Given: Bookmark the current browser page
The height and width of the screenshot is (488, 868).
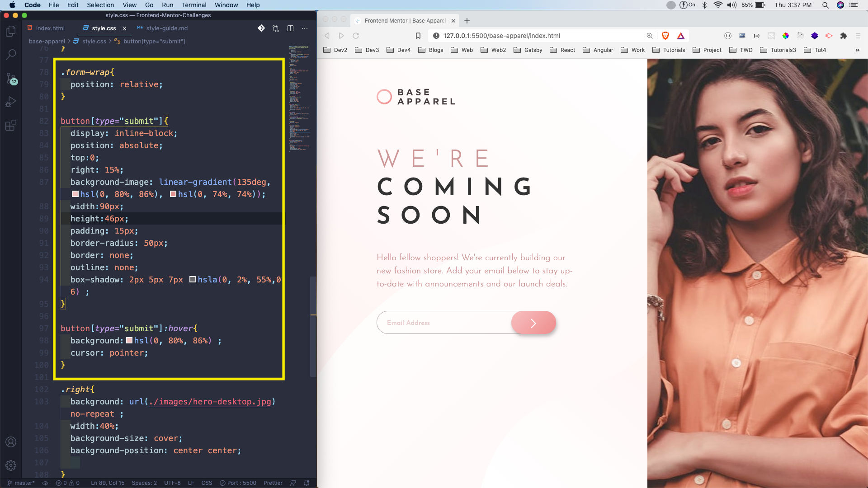Looking at the screenshot, I should (x=418, y=36).
